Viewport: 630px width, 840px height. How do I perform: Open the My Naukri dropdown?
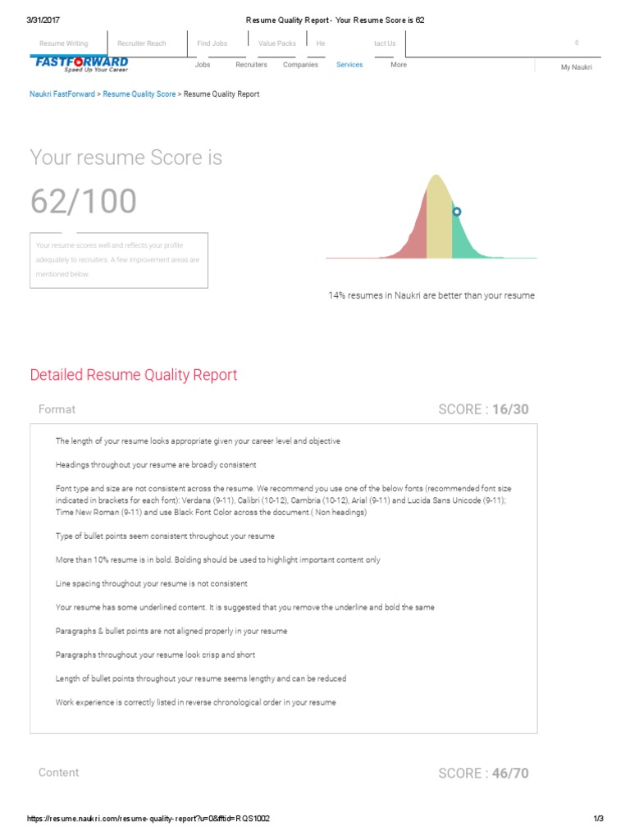[576, 67]
